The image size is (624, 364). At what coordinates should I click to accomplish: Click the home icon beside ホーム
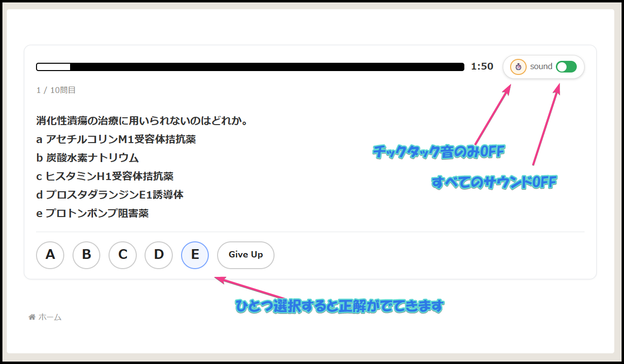point(32,317)
